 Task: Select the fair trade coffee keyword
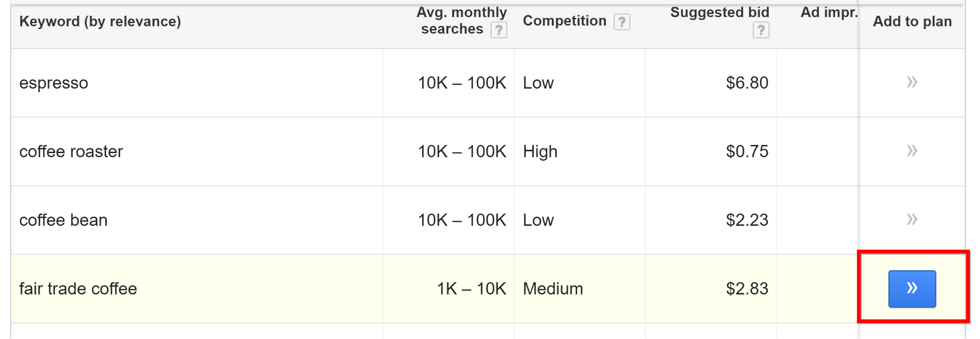[78, 288]
